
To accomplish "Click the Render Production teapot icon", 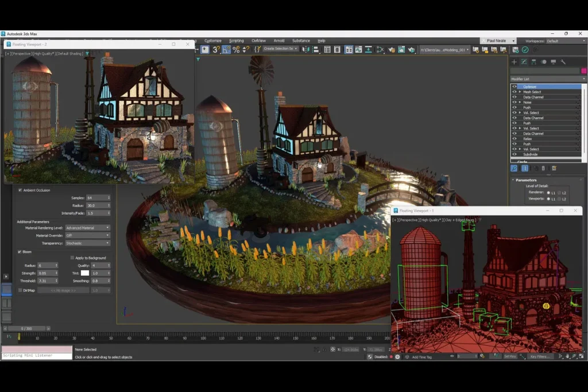I will pos(411,49).
